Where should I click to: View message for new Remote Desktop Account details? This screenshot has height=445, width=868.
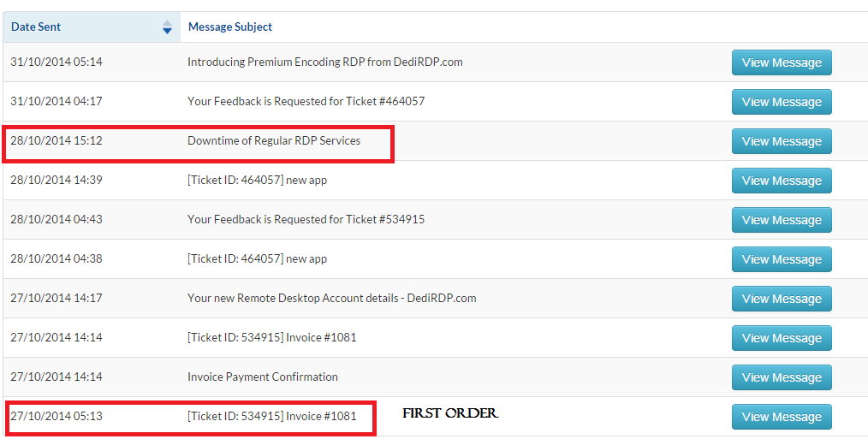coord(781,299)
